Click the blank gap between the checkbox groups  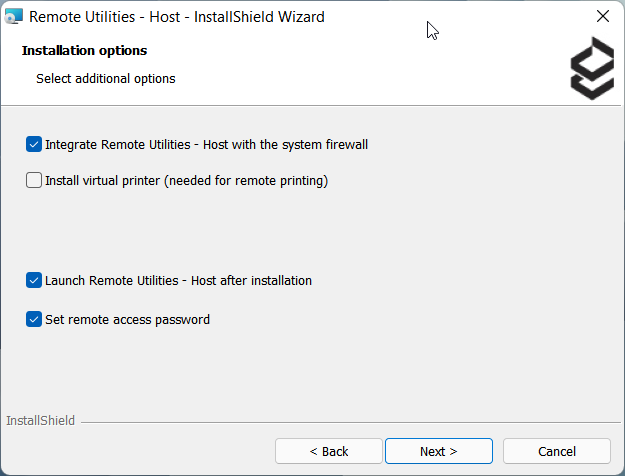[300, 230]
